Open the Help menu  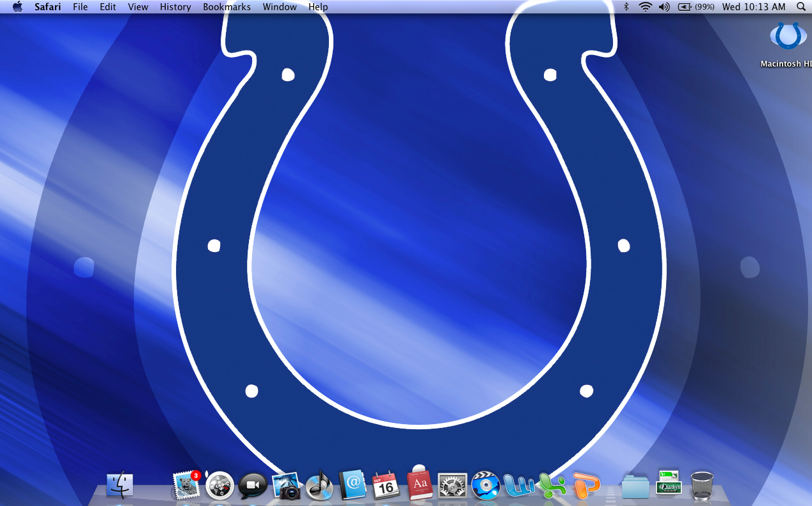coord(318,7)
